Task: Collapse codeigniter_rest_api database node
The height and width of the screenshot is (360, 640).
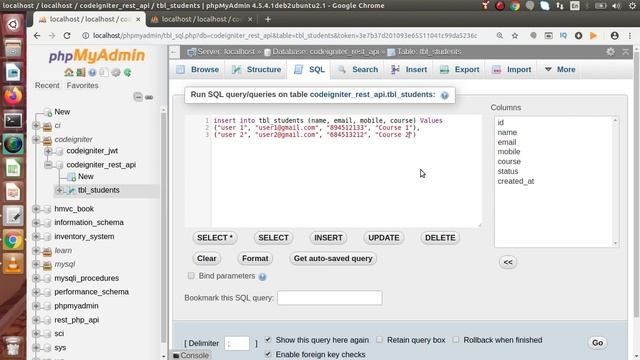Action: point(48,165)
